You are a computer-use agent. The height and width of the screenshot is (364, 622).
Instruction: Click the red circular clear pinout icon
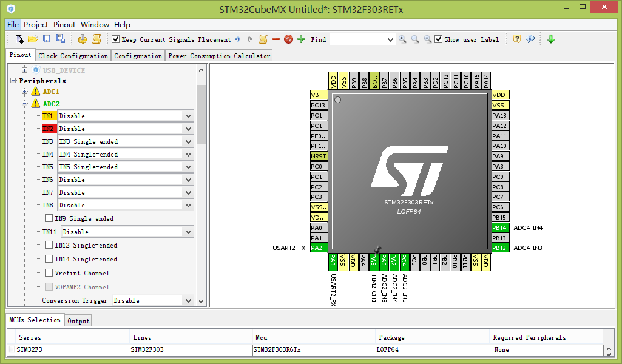[x=289, y=39]
